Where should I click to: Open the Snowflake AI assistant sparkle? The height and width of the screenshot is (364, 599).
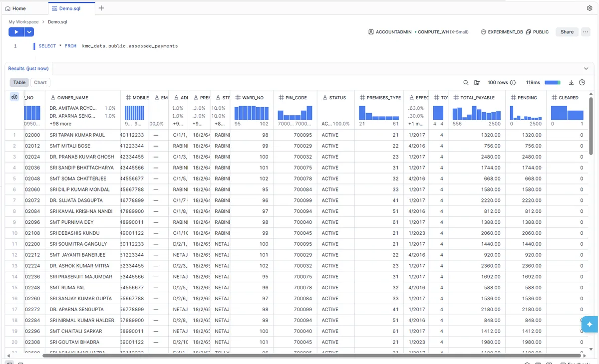[590, 324]
